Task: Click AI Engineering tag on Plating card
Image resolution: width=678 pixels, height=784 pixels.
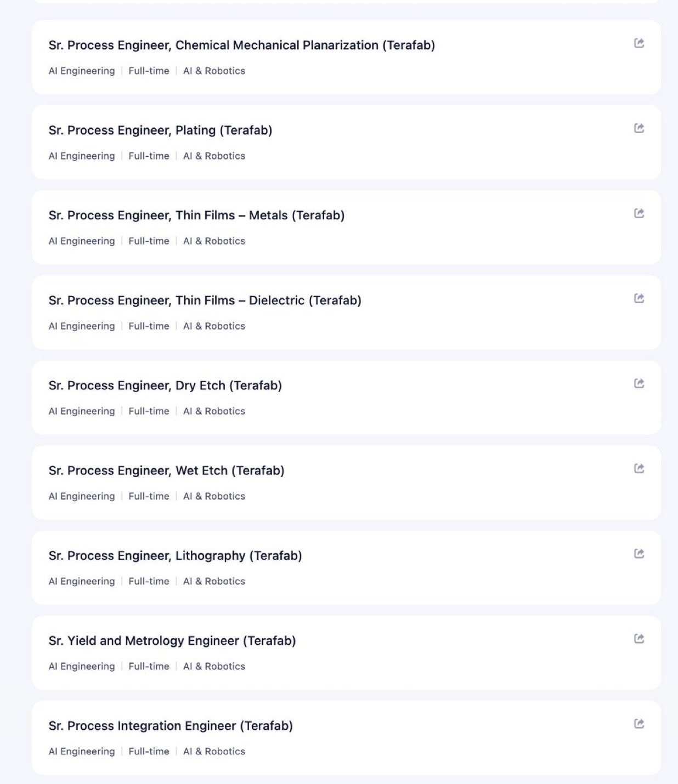Action: 82,156
